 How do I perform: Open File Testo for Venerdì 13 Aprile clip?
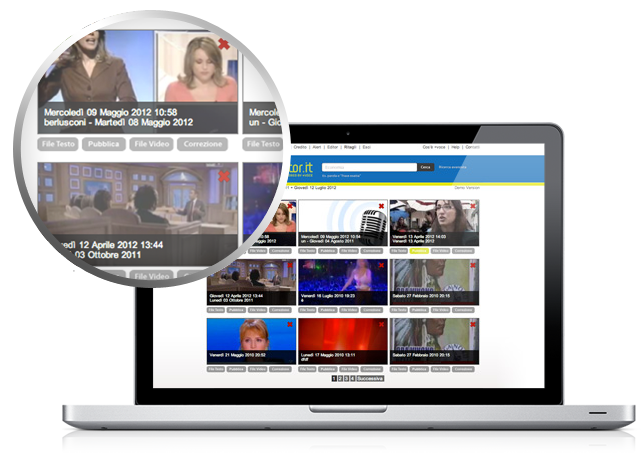tap(399, 251)
